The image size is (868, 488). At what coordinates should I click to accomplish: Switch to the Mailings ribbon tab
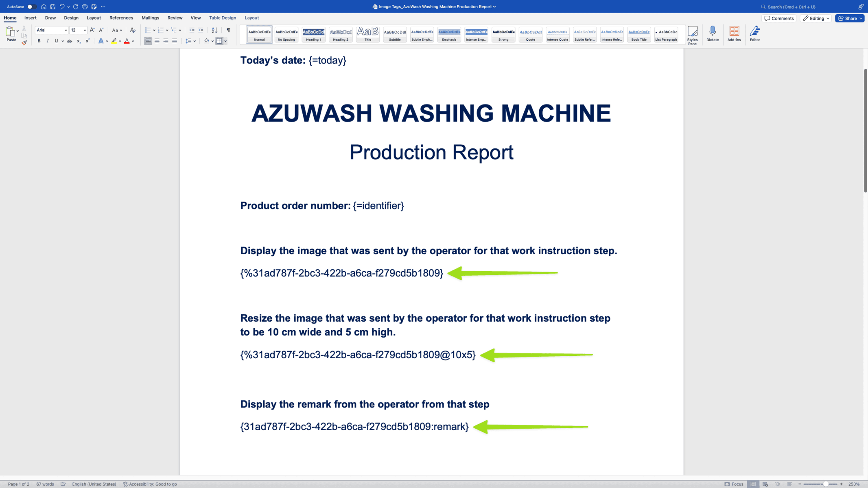(150, 17)
